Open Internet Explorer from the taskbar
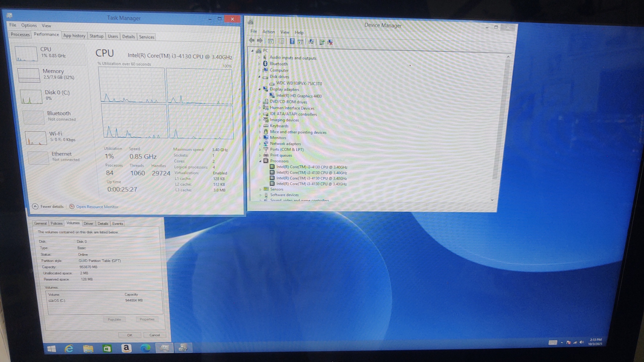The width and height of the screenshot is (644, 362). tap(69, 349)
